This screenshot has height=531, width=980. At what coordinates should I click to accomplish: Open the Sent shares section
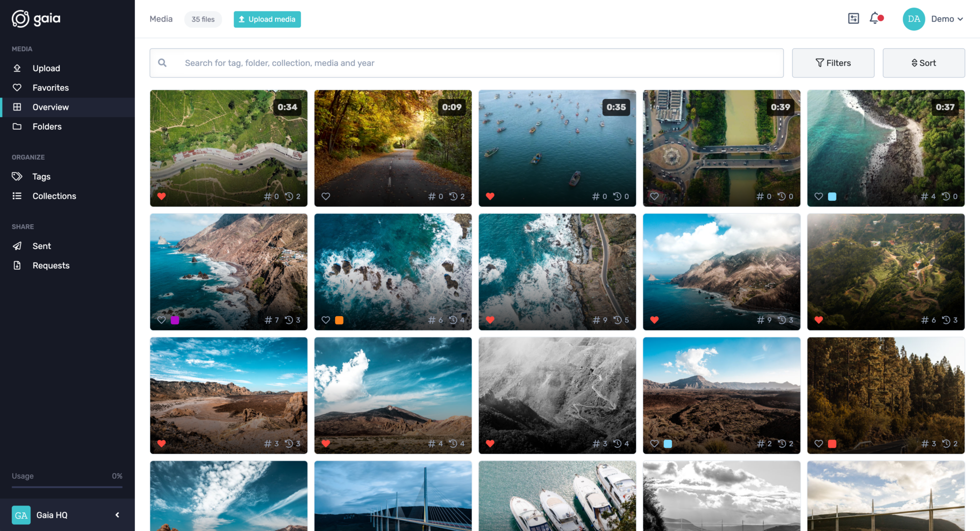pos(42,245)
